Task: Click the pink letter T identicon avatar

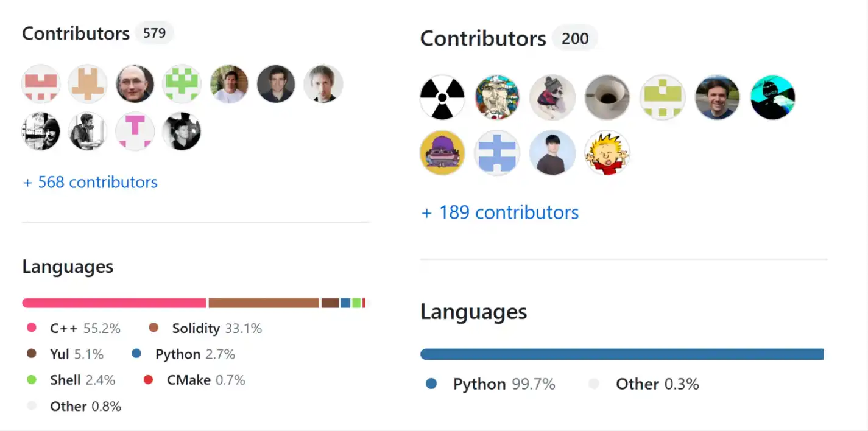Action: pos(135,131)
